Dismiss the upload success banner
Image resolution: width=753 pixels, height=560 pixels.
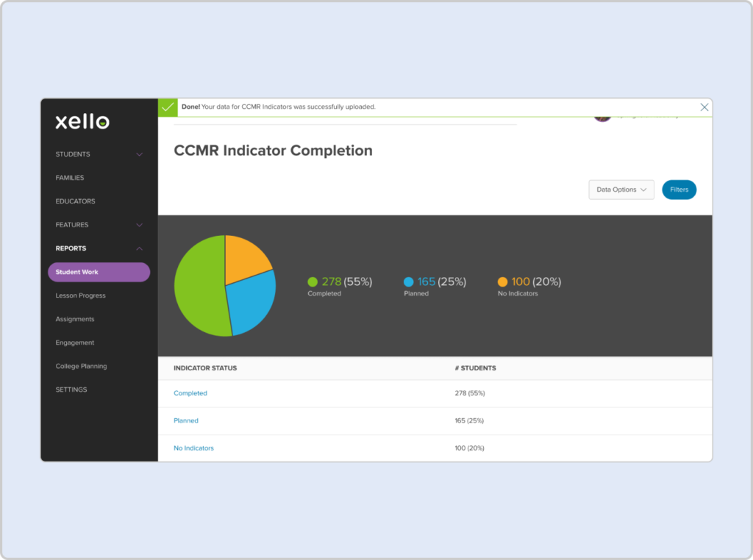(x=704, y=107)
